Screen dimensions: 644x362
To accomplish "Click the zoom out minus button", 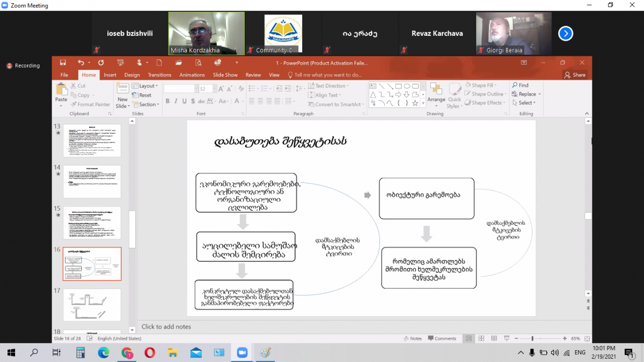I will pyautogui.click(x=516, y=338).
